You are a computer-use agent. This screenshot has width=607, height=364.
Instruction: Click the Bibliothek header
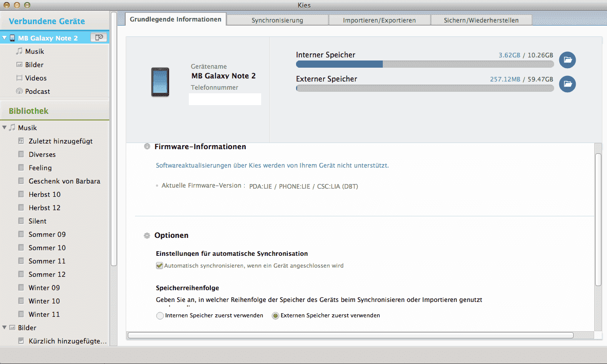[x=29, y=111]
